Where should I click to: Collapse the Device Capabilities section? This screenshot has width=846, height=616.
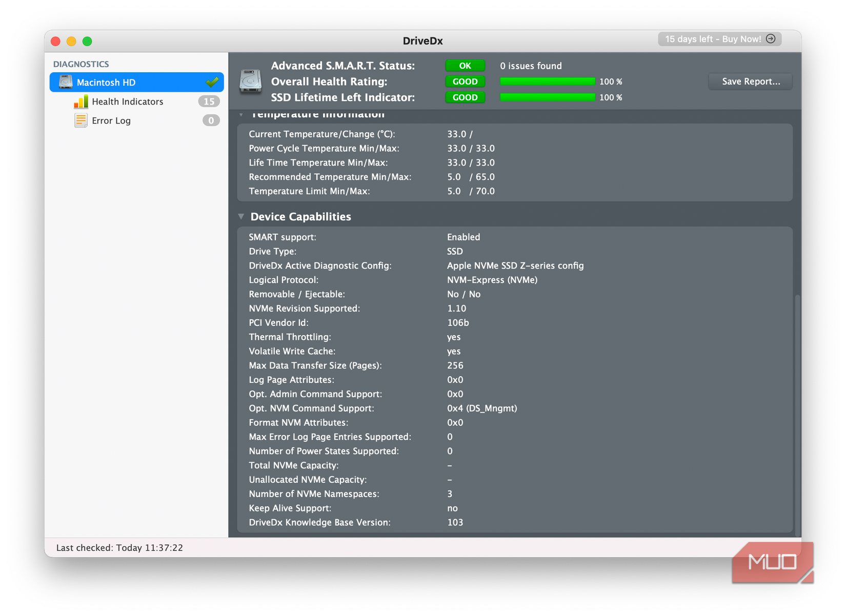tap(241, 217)
